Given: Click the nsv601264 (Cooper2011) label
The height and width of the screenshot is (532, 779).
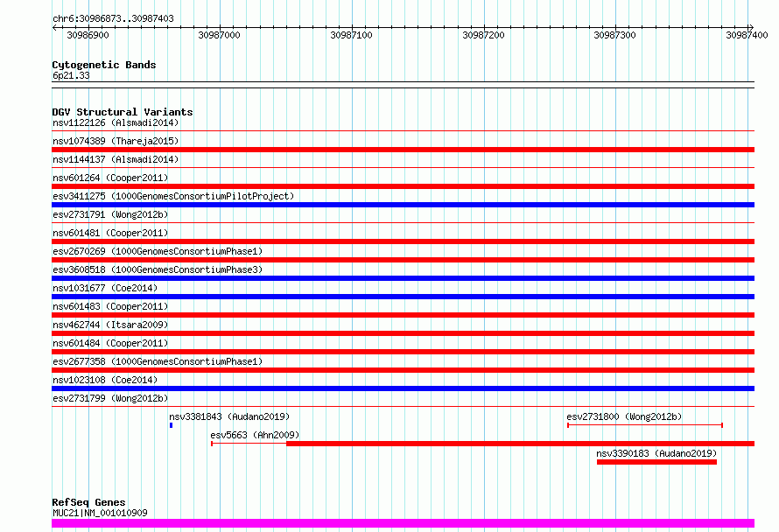Looking at the screenshot, I should [110, 178].
